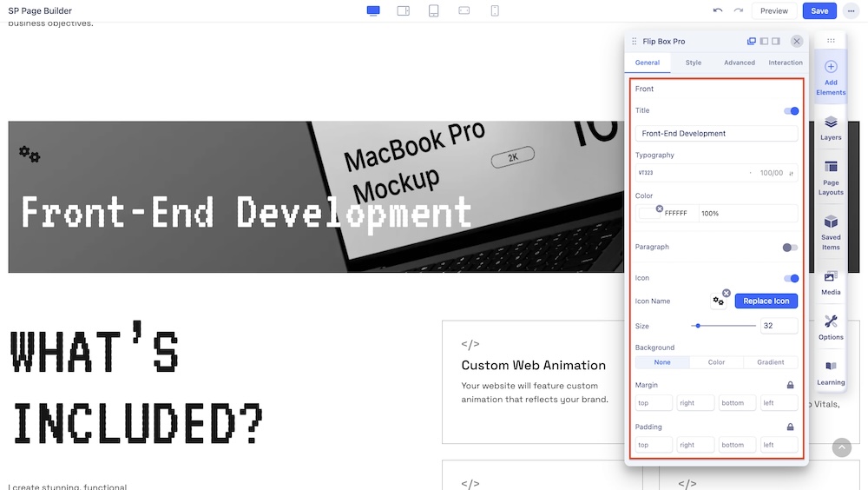Click the Replace Icon button

[x=766, y=301]
